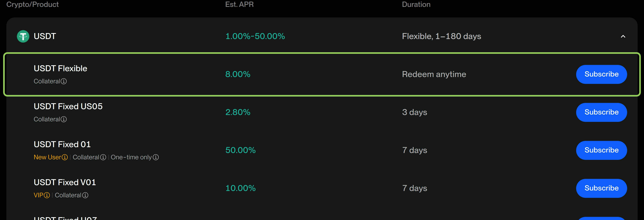Click Collateral info icon for USDT Fixed 01

pos(103,157)
